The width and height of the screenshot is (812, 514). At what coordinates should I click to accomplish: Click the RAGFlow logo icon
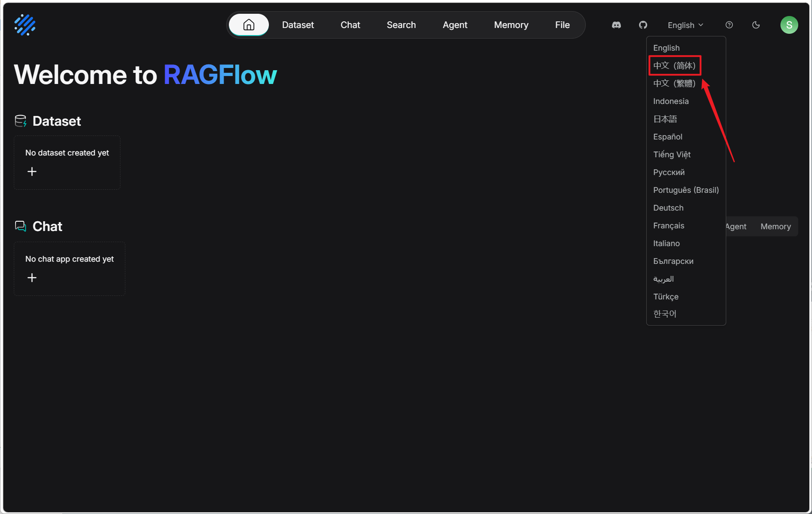25,25
